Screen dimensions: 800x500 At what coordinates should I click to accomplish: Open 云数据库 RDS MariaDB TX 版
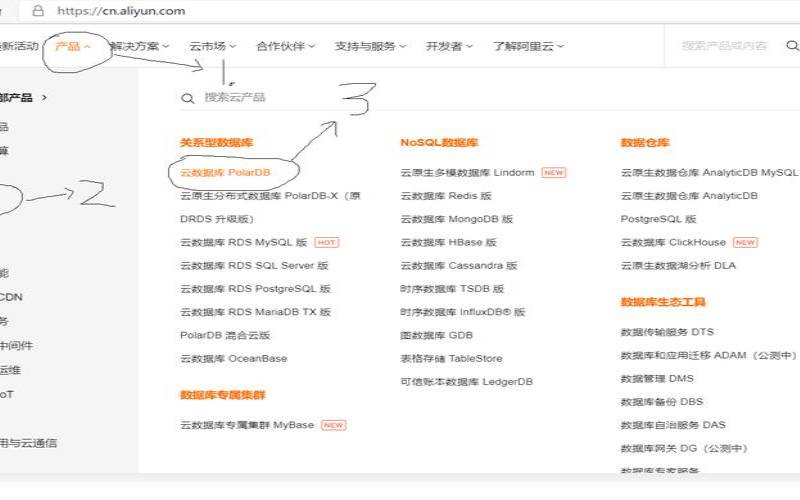tap(255, 312)
